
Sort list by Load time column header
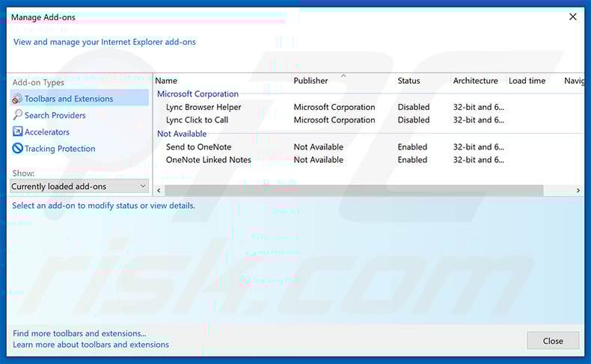(x=527, y=81)
